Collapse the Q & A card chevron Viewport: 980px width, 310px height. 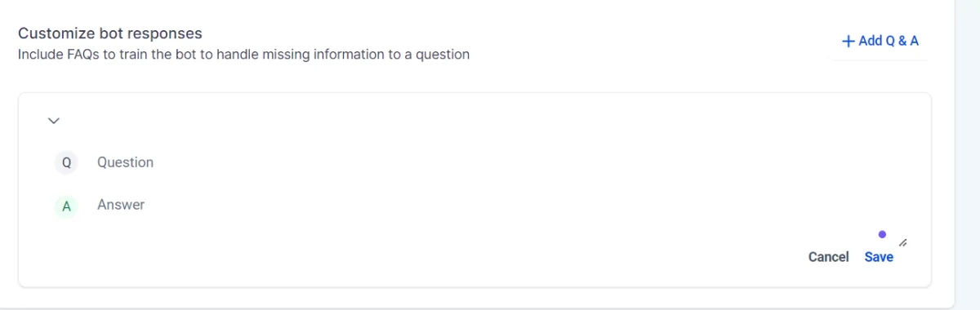[x=54, y=121]
